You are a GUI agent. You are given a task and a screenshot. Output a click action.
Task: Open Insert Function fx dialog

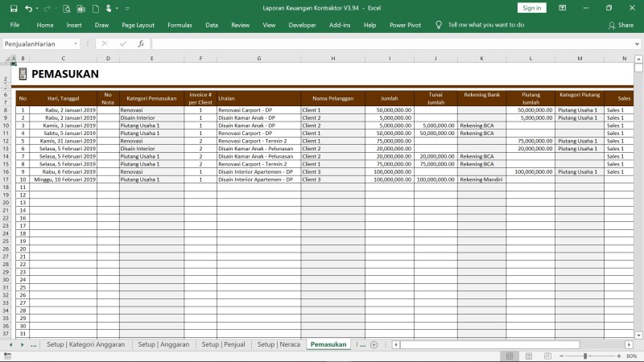pos(141,43)
